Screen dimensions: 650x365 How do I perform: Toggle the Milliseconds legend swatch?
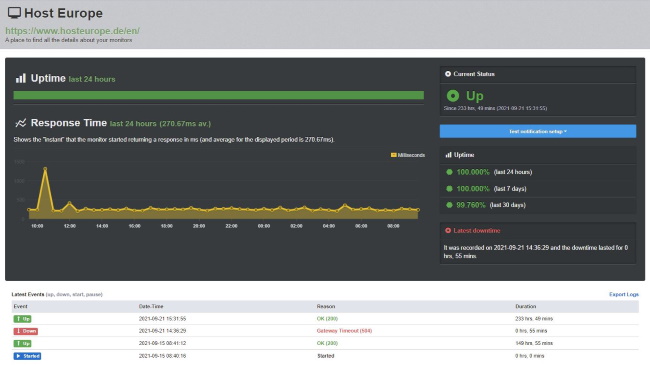tap(393, 155)
